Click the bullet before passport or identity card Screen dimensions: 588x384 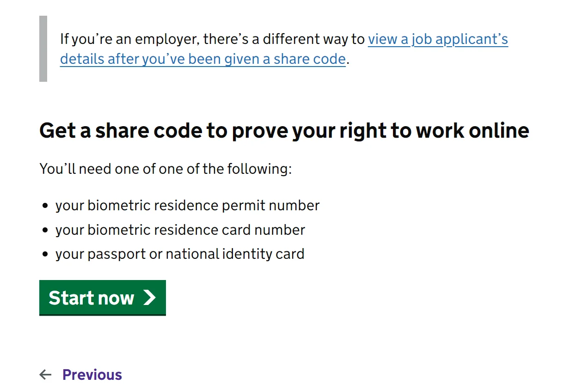pos(45,254)
